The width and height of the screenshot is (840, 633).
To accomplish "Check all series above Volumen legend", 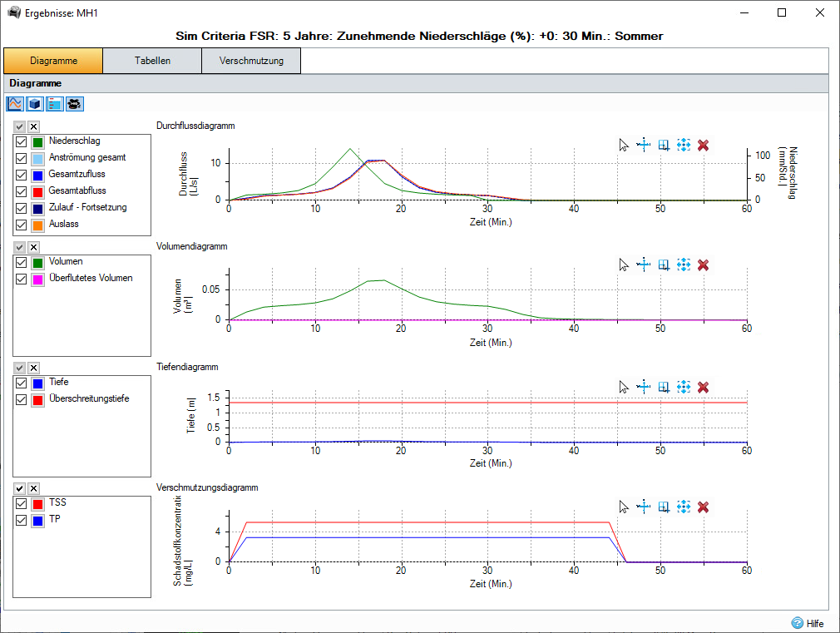I will [19, 247].
